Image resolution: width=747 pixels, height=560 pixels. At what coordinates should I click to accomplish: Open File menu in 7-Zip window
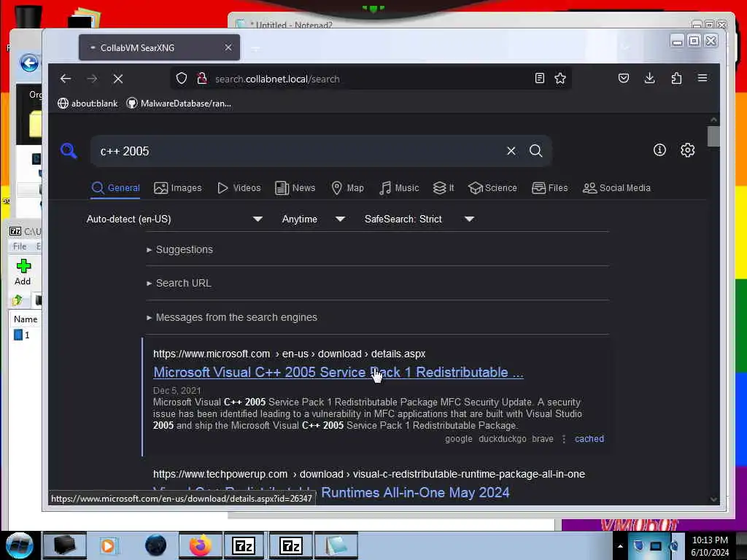[x=20, y=246]
